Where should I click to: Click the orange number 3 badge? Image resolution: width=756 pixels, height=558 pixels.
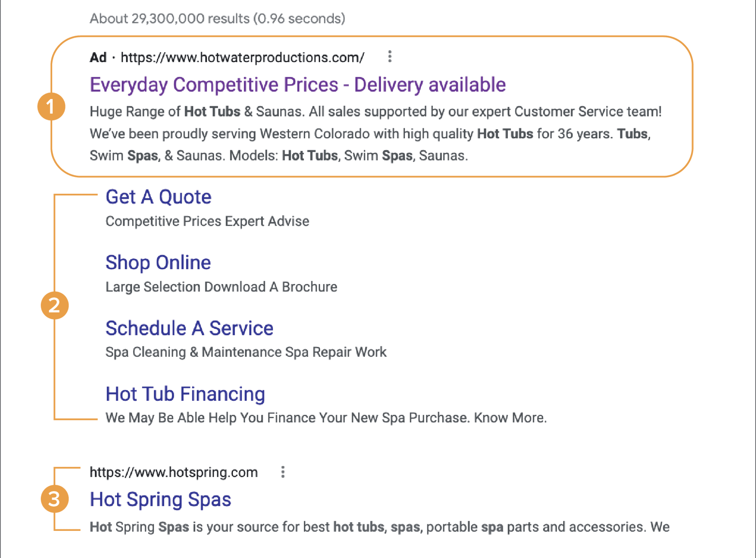[54, 499]
